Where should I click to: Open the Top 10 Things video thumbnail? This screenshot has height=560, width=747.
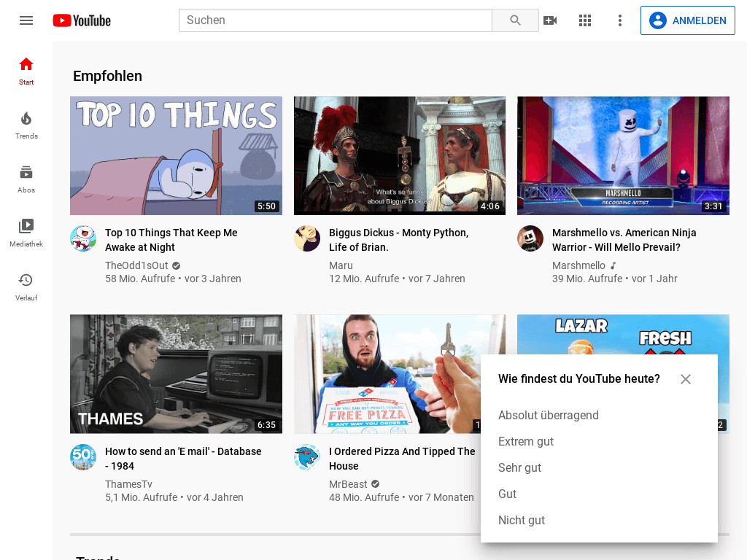(176, 156)
